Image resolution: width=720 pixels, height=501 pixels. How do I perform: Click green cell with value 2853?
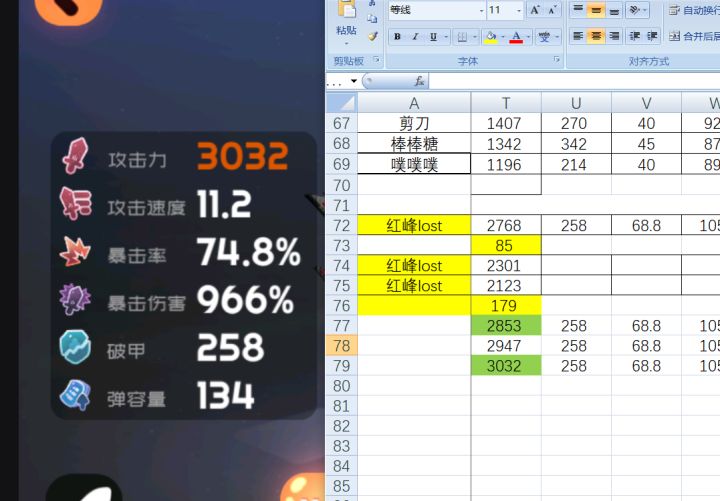tap(506, 326)
